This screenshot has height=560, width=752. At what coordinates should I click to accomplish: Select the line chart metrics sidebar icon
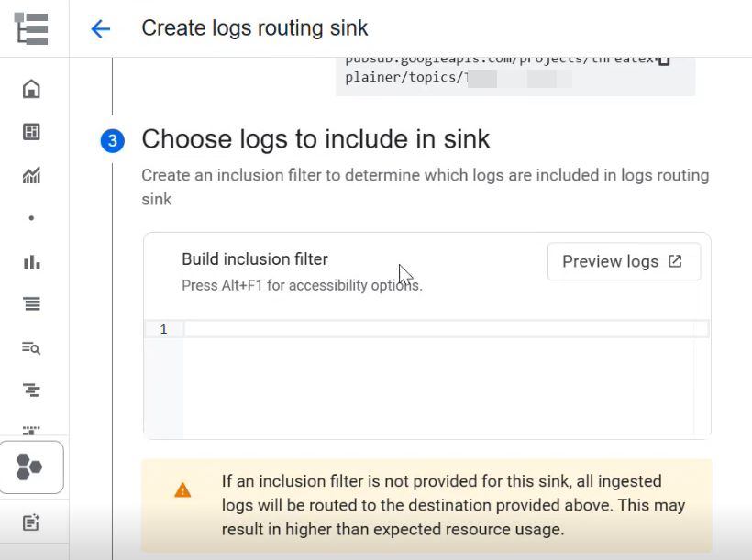tap(31, 175)
